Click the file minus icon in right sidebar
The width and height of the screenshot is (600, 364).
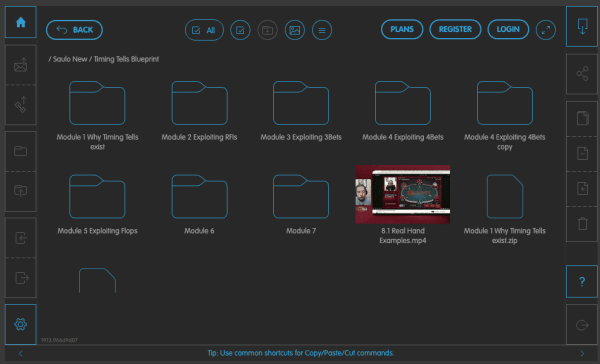click(582, 153)
